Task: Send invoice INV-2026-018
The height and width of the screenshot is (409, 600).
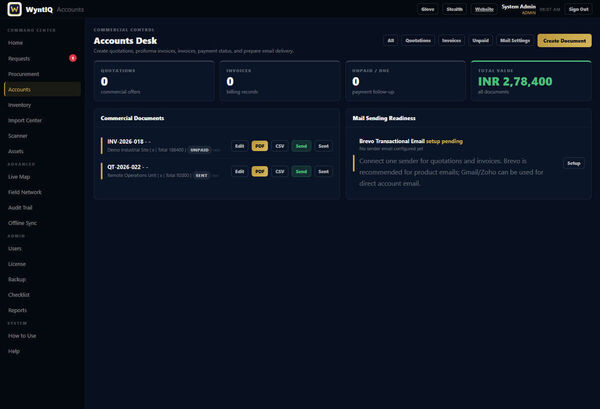Action: pyautogui.click(x=301, y=146)
